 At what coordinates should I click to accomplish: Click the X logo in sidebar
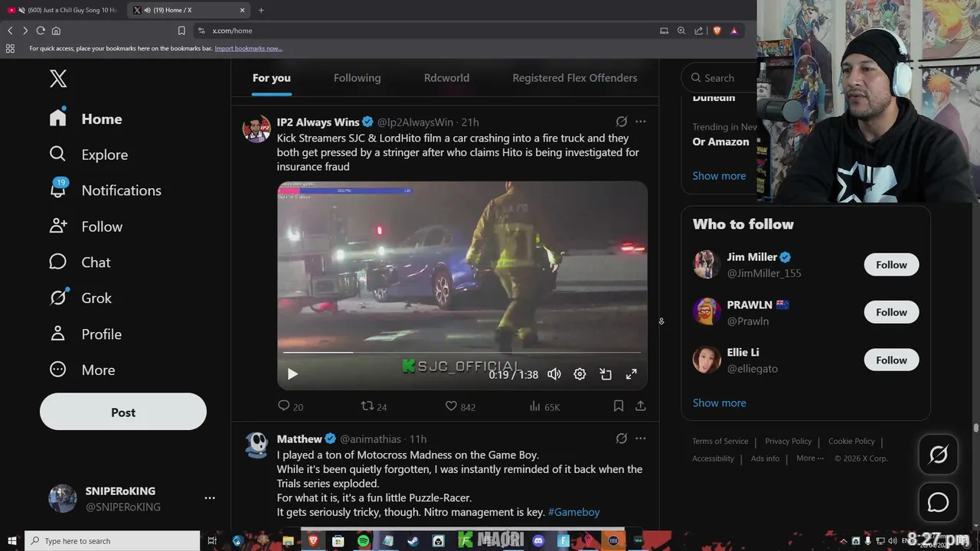(58, 78)
